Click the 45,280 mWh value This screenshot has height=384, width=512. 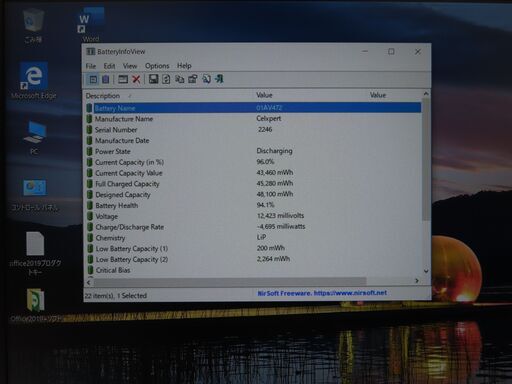275,183
